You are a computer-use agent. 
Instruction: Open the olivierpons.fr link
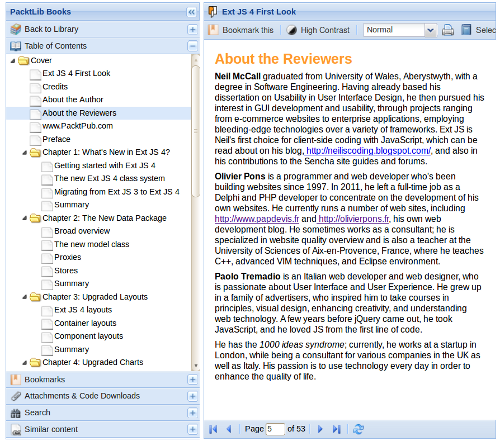click(x=354, y=219)
